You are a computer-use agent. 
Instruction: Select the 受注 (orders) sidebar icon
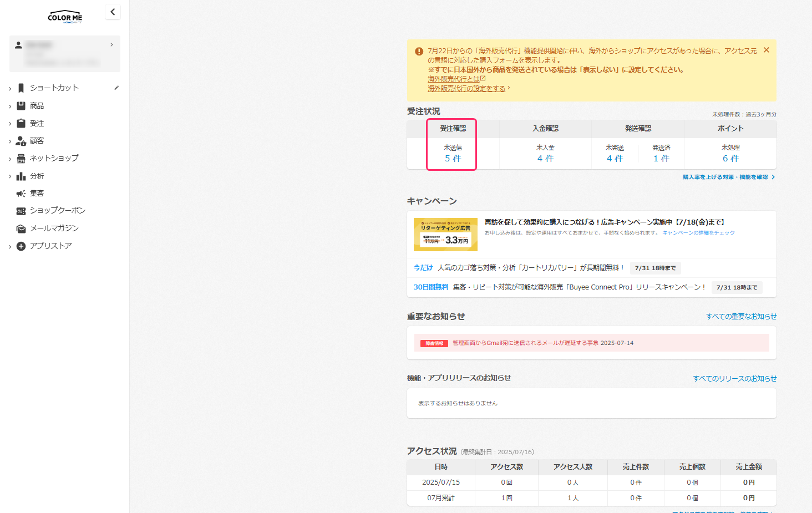(22, 123)
